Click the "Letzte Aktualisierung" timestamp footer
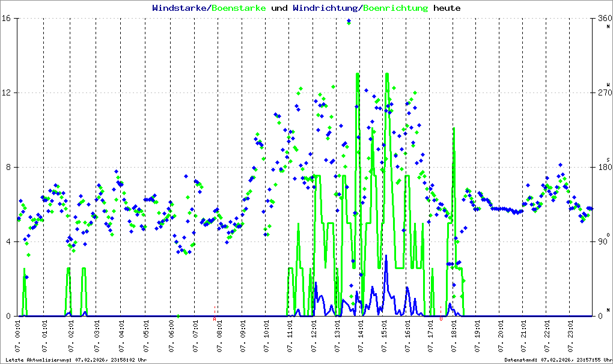 pyautogui.click(x=76, y=360)
